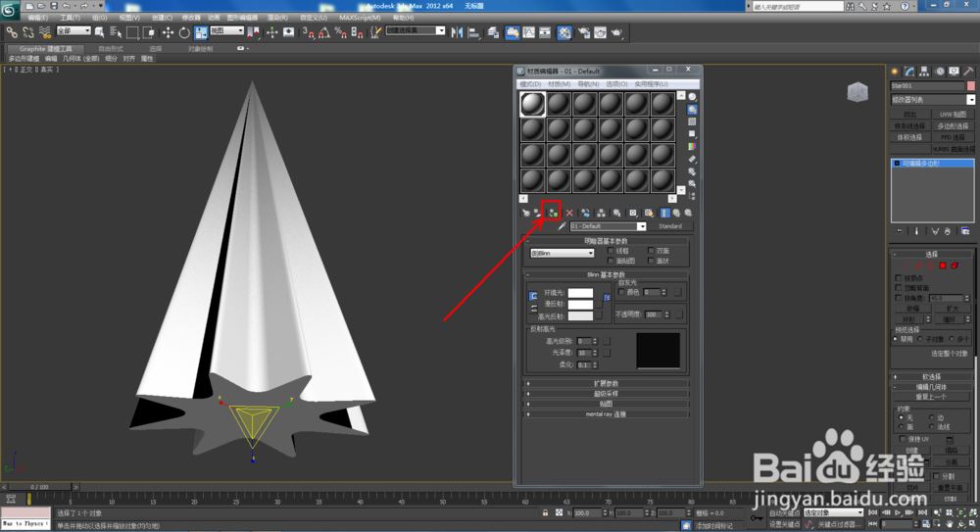Open the Modify command panel tab

[909, 72]
